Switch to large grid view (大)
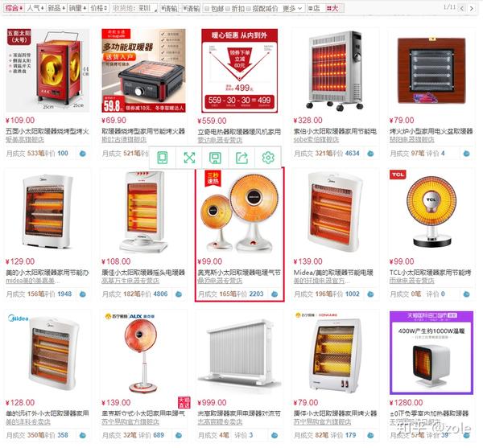Screen dimensions: 483x448 point(333,8)
